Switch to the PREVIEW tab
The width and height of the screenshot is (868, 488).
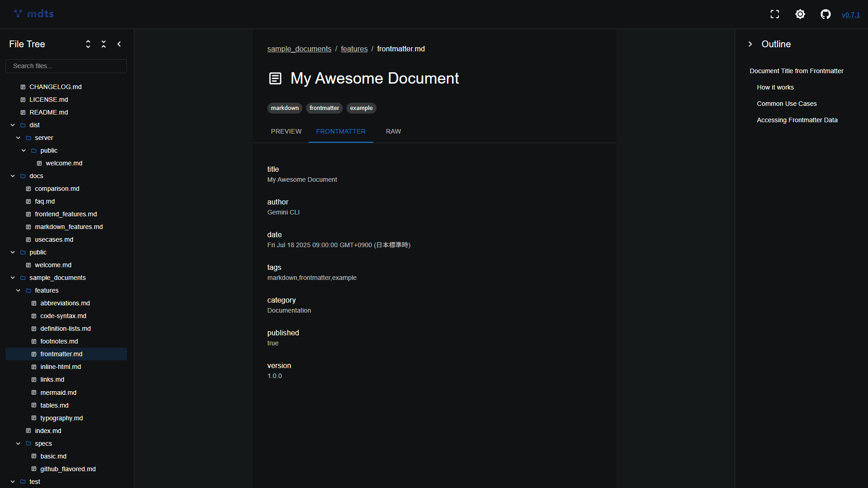coord(286,131)
